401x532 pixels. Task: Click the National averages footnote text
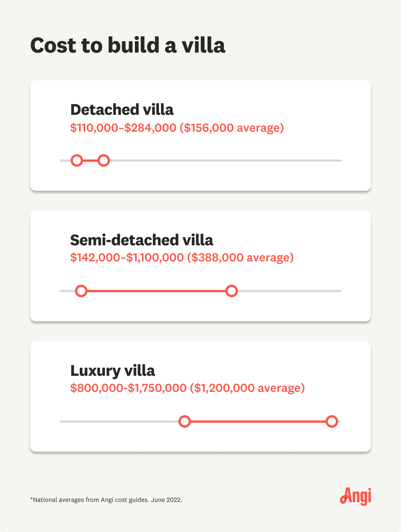click(106, 500)
